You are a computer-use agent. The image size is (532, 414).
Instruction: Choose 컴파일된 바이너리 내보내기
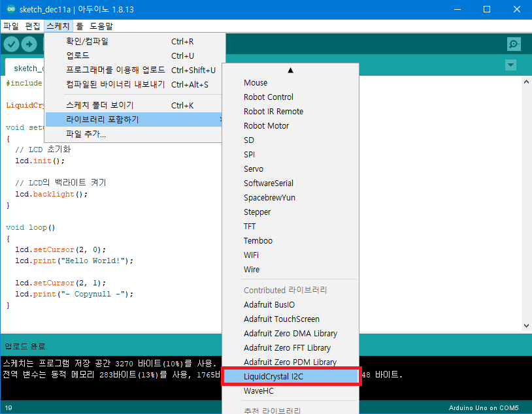[135, 84]
